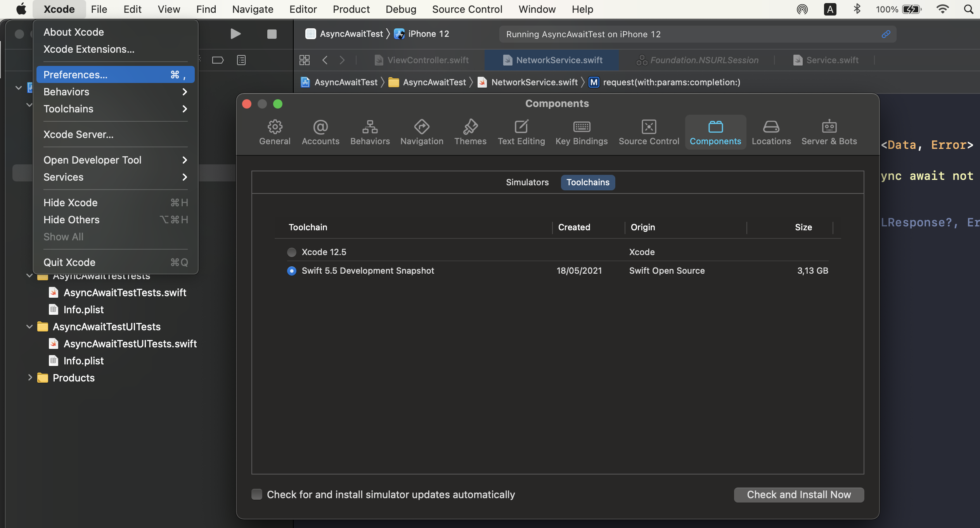Viewport: 980px width, 528px height.
Task: Collapse AsyncAwaitTestTests folder disclosure arrow
Action: [x=29, y=276]
